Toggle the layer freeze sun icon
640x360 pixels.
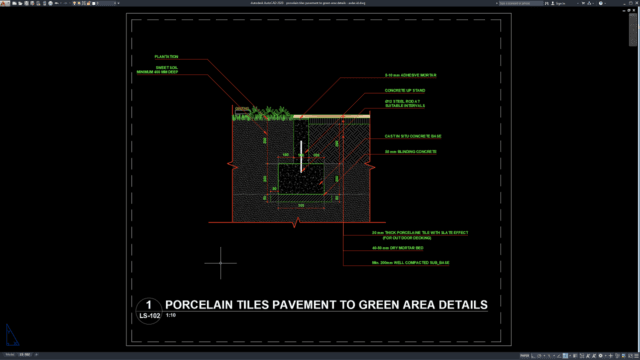79,3
